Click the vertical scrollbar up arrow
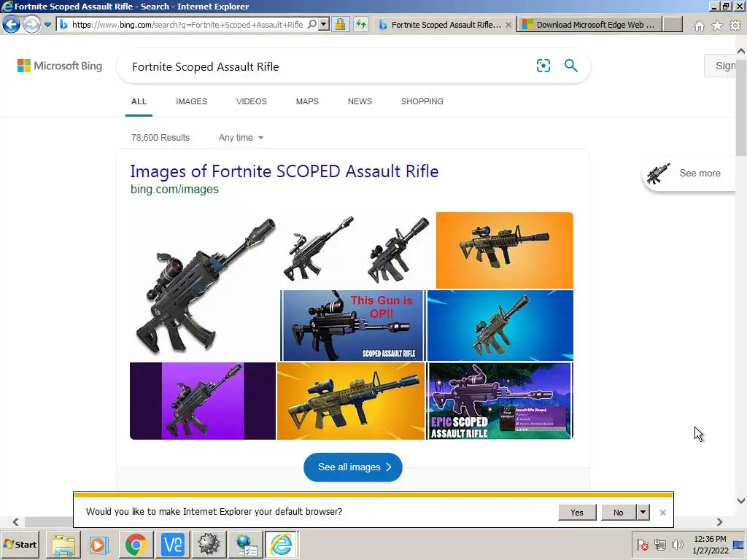Image resolution: width=747 pixels, height=560 pixels. tap(741, 50)
